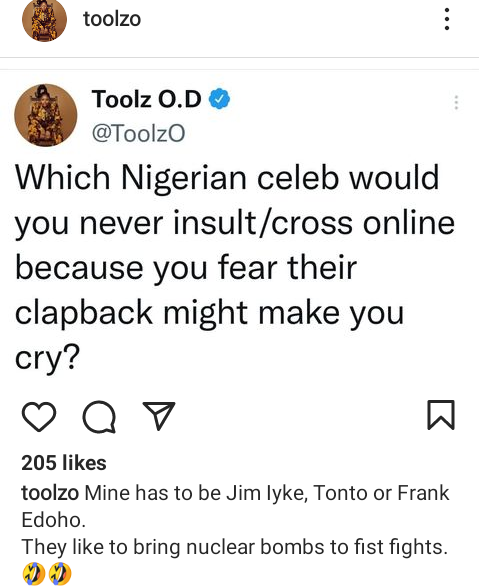Image resolution: width=479 pixels, height=587 pixels.
Task: Tap the tweet text starting 'Which Nigerian celeb'
Action: (235, 267)
